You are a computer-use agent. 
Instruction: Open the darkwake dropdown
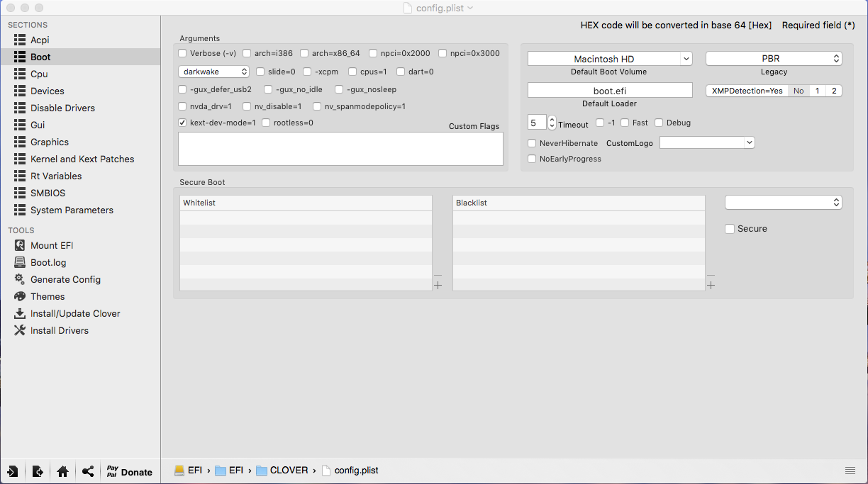(213, 72)
